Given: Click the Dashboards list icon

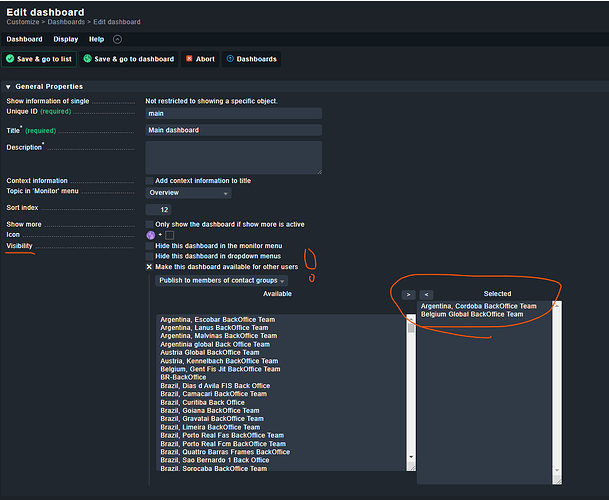Looking at the screenshot, I should [x=230, y=59].
